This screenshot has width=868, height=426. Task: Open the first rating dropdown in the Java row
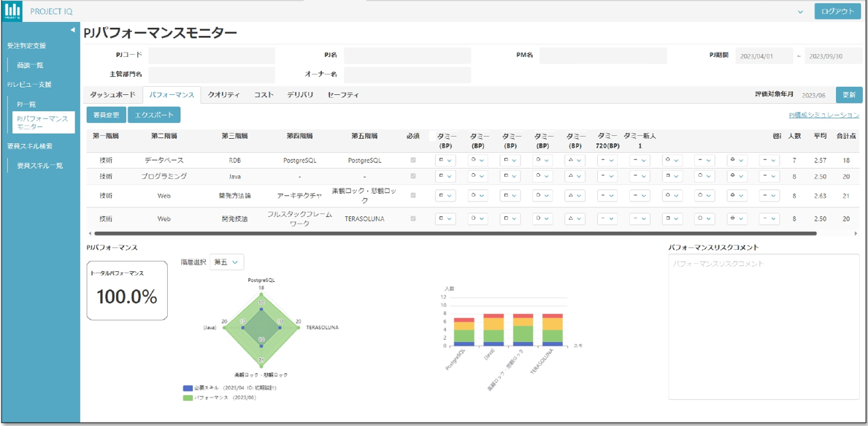(x=445, y=176)
